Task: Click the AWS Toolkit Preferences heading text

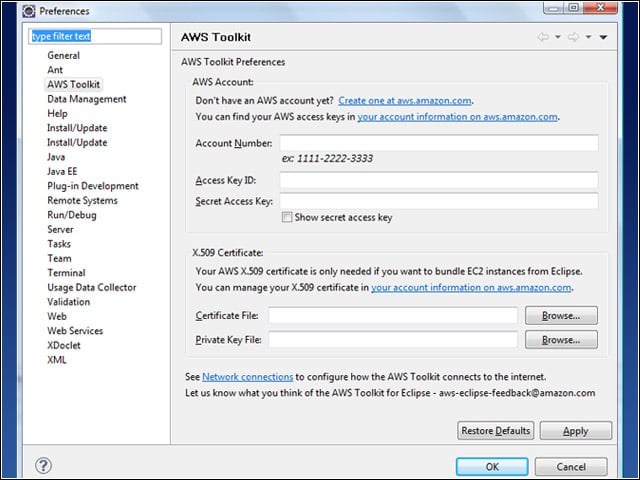Action: click(x=233, y=62)
